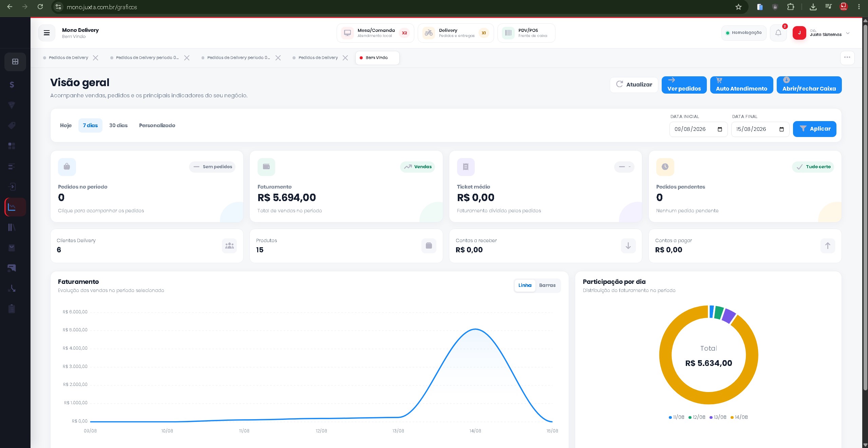Open the arrow-into-box entry sidebar icon
This screenshot has height=448, width=868.
tap(12, 187)
